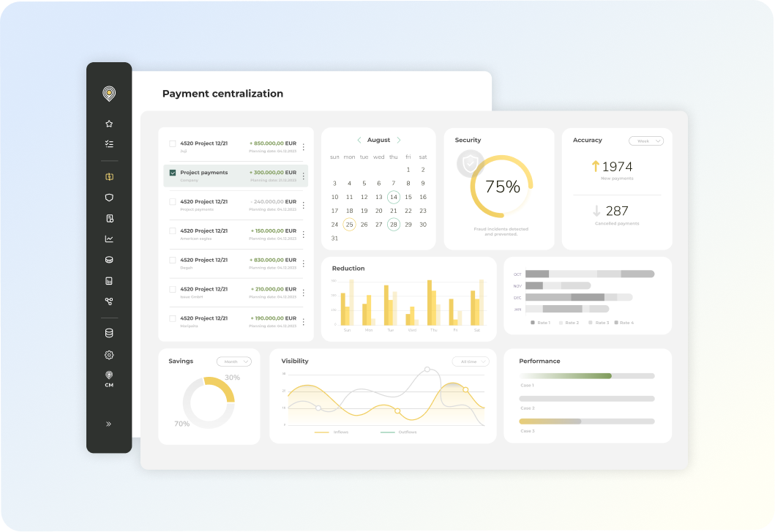Open the Month dropdown in Savings card
This screenshot has height=532, width=775.
pos(233,361)
